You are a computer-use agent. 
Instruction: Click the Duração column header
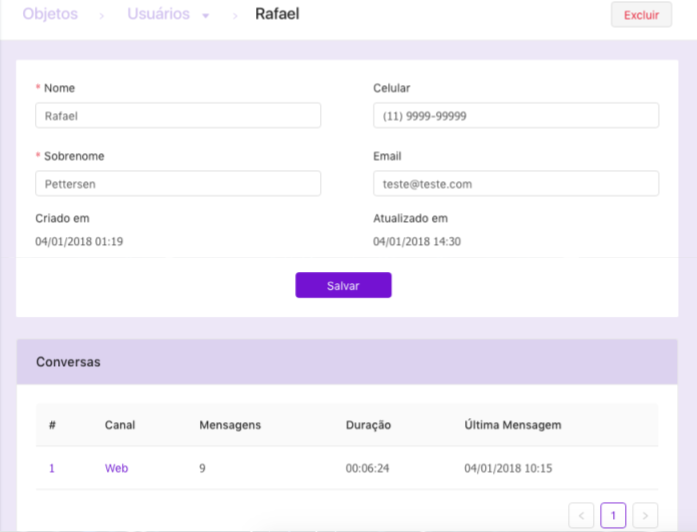368,425
